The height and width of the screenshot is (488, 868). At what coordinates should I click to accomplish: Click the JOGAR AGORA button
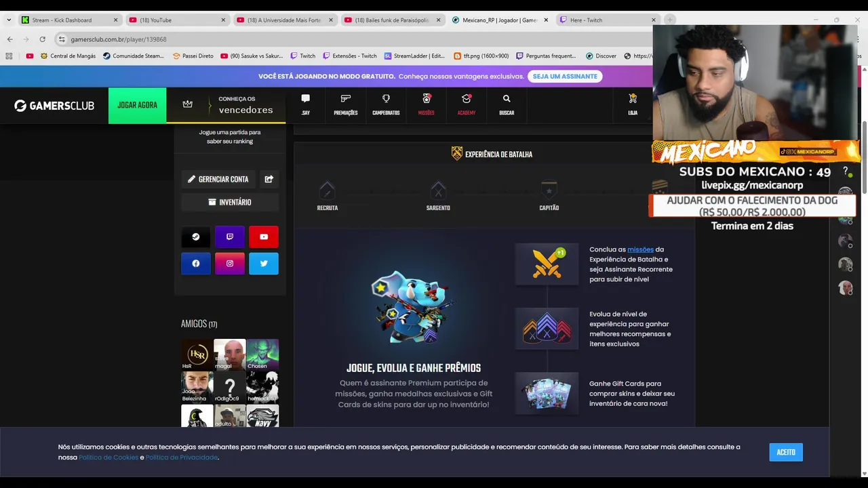click(x=137, y=105)
